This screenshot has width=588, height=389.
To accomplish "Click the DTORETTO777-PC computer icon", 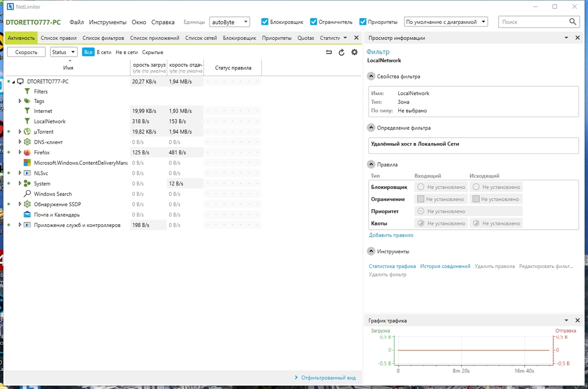I will point(21,82).
